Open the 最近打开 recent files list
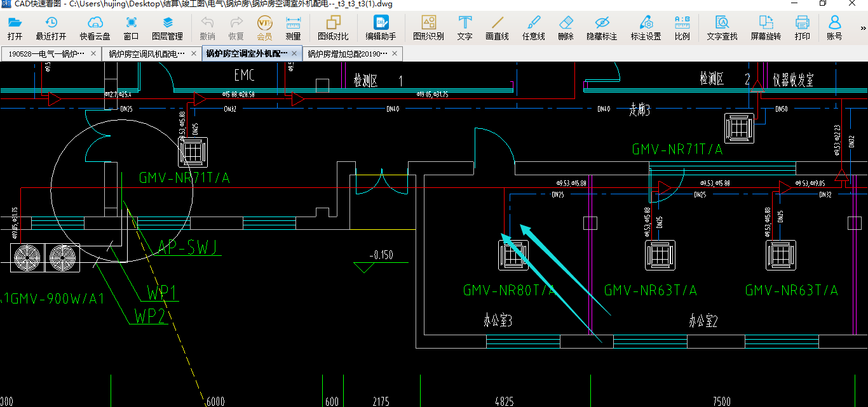The image size is (868, 407). pyautogui.click(x=51, y=29)
